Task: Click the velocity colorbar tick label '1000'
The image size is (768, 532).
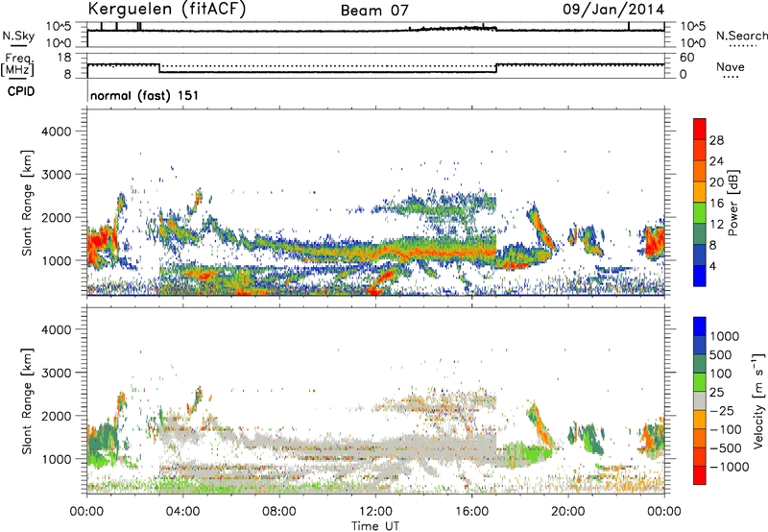Action: click(x=725, y=336)
